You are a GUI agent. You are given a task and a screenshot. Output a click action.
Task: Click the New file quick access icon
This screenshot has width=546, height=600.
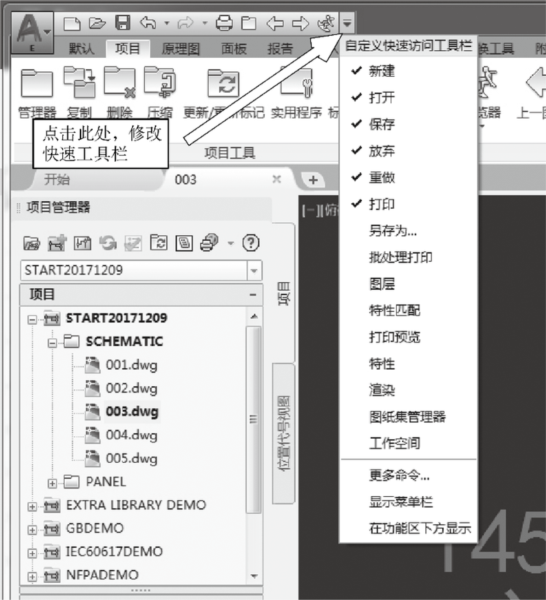point(72,24)
